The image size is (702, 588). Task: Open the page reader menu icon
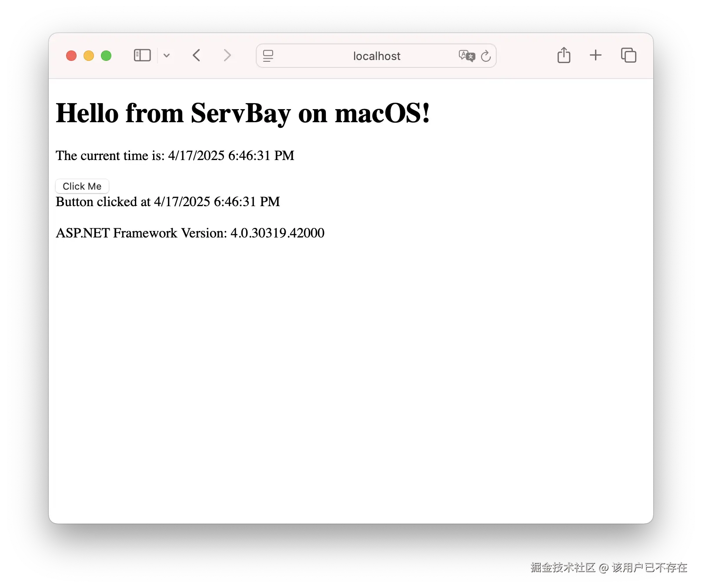click(268, 56)
